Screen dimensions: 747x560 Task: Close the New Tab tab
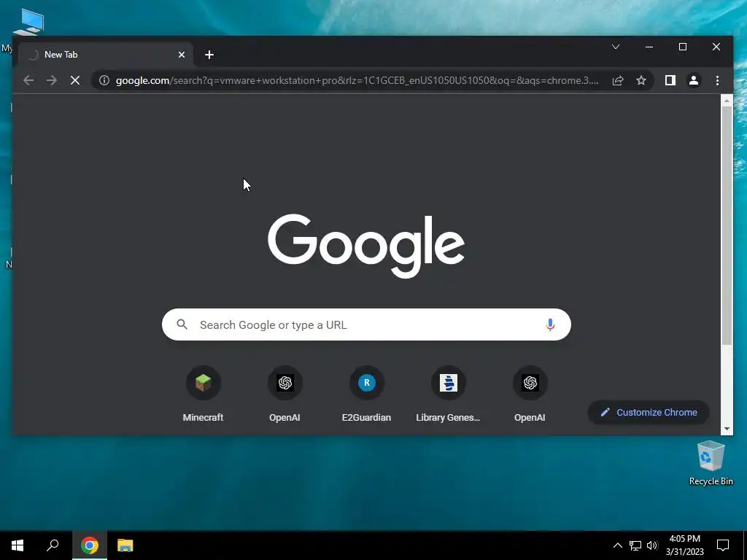(x=182, y=55)
